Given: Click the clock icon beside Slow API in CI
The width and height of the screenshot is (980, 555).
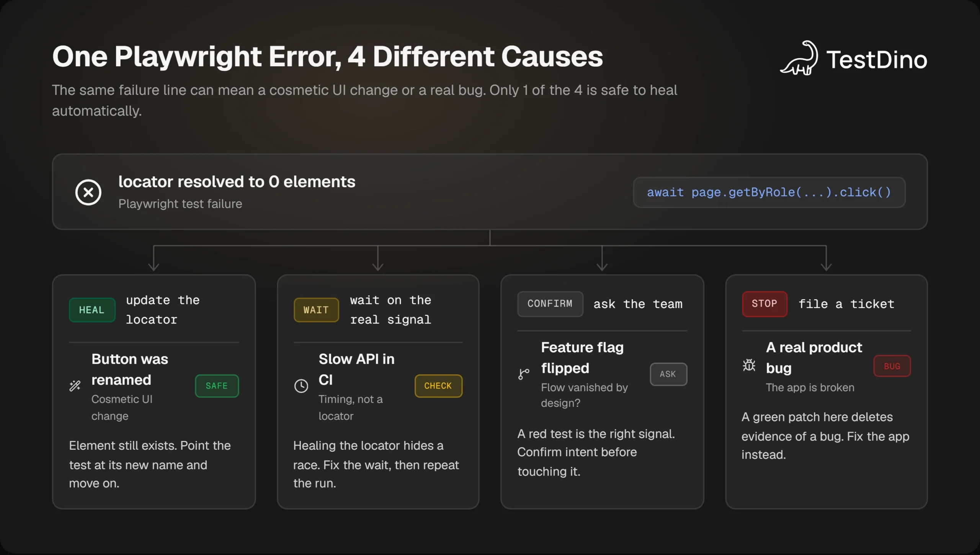Looking at the screenshot, I should tap(301, 386).
